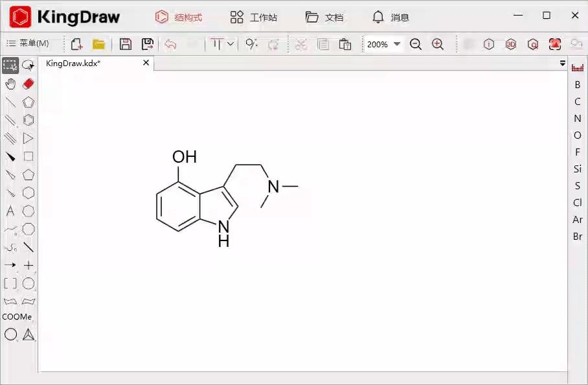This screenshot has width=588, height=385.
Task: Select the triple bond tool
Action: [10, 138]
